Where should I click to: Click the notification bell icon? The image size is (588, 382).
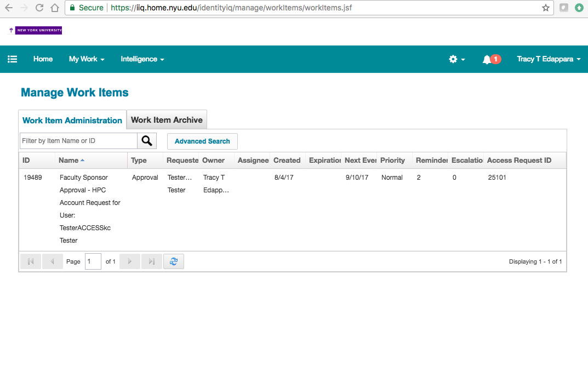tap(487, 59)
